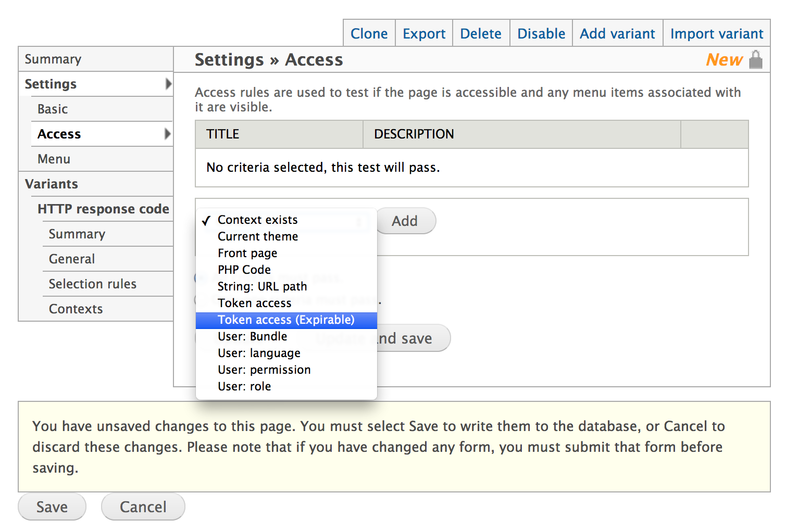Image resolution: width=798 pixels, height=532 pixels.
Task: Click the TITLE column header
Action: 222,134
